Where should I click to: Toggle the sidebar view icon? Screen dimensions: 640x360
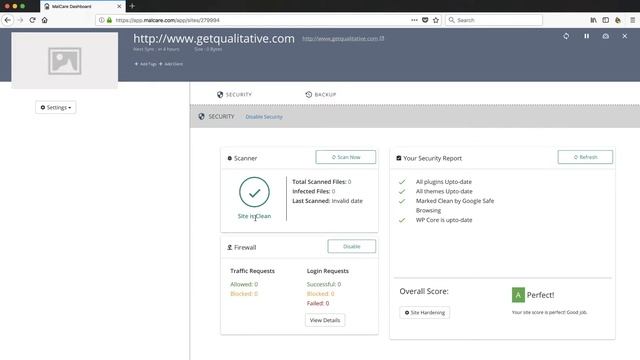pyautogui.click(x=606, y=20)
